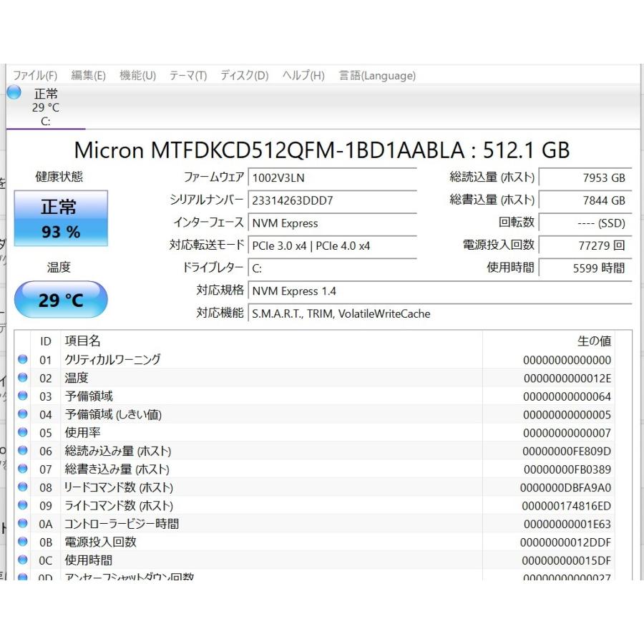Click the firmware field 1002V3LN

[332, 178]
